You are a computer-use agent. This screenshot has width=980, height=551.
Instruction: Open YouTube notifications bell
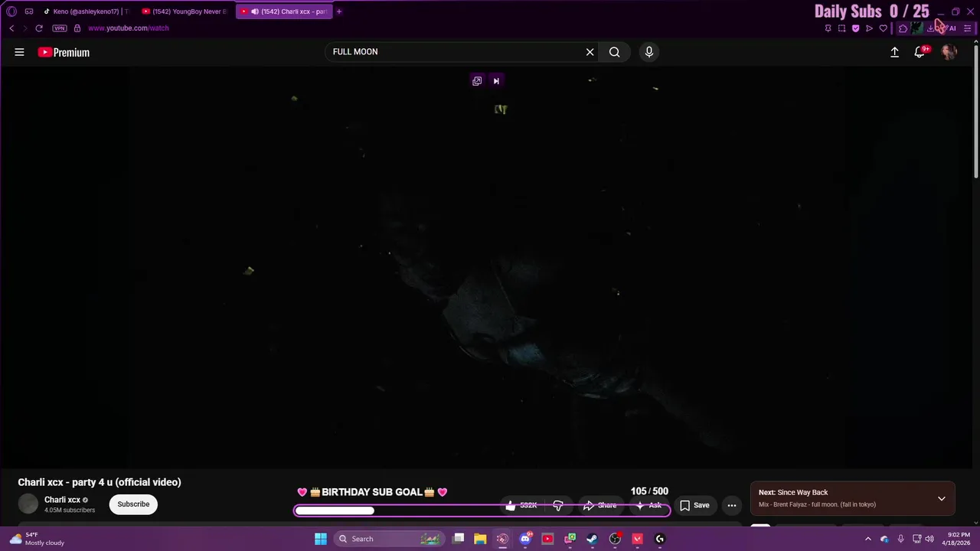click(x=920, y=52)
